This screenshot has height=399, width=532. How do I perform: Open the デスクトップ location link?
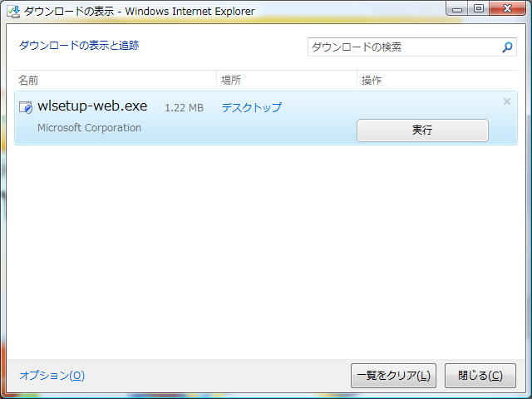click(x=251, y=107)
